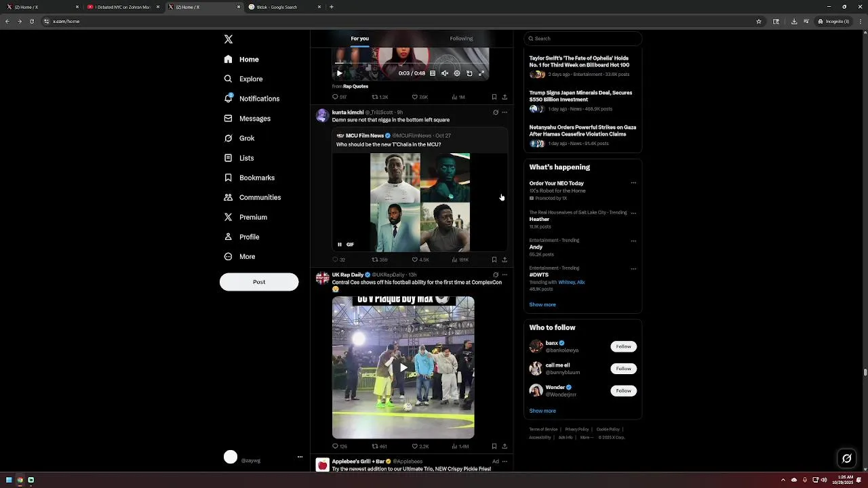This screenshot has width=868, height=488.
Task: Open more options on the Applebee's ad
Action: 505,462
